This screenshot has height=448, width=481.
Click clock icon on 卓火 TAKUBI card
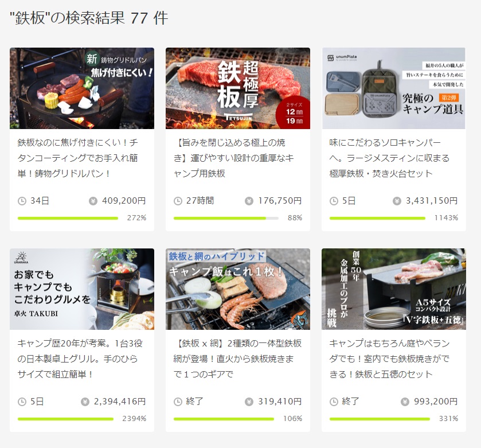[22, 402]
